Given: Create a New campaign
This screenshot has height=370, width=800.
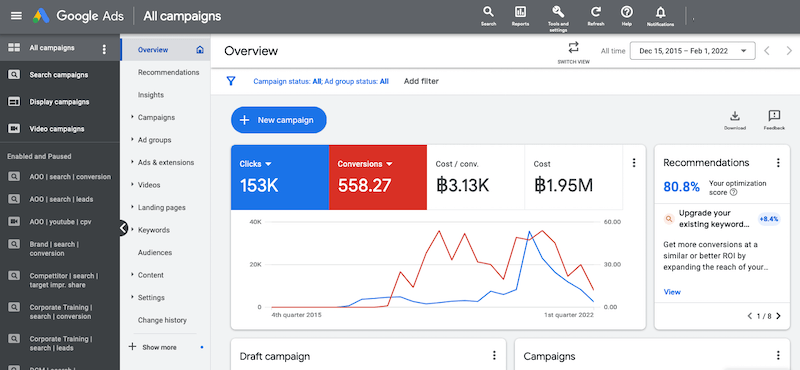Looking at the screenshot, I should click(279, 120).
